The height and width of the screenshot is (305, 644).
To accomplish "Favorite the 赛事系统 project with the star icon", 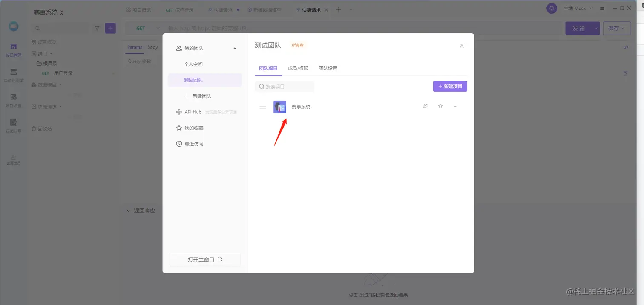I will [440, 106].
